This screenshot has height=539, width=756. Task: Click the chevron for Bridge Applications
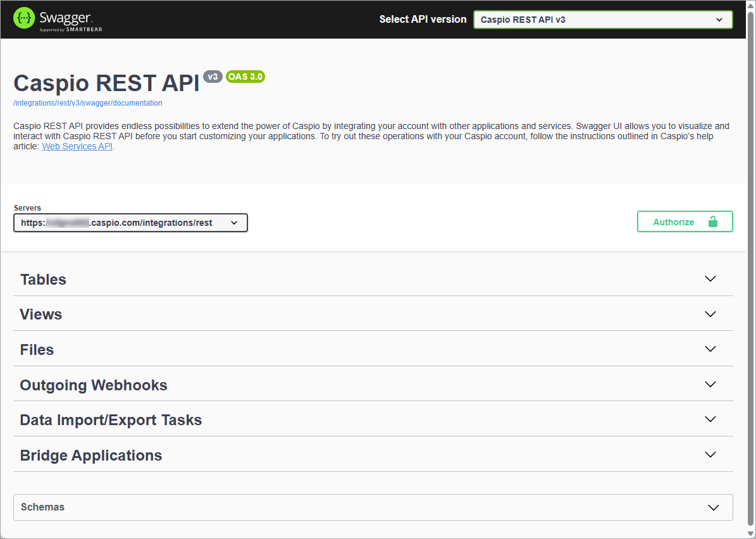tap(710, 454)
